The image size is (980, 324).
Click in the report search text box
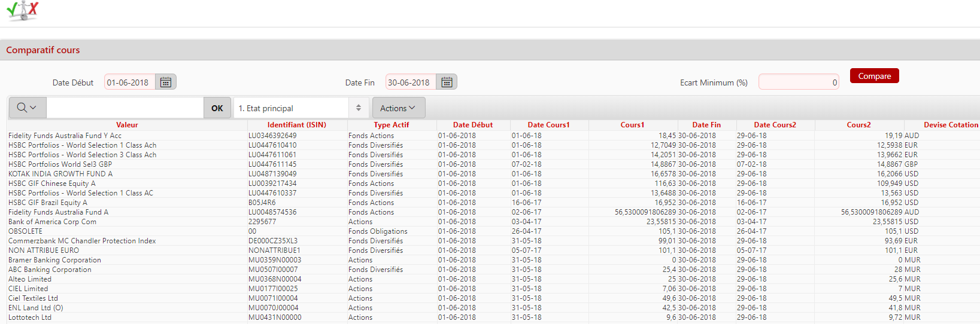click(x=125, y=108)
